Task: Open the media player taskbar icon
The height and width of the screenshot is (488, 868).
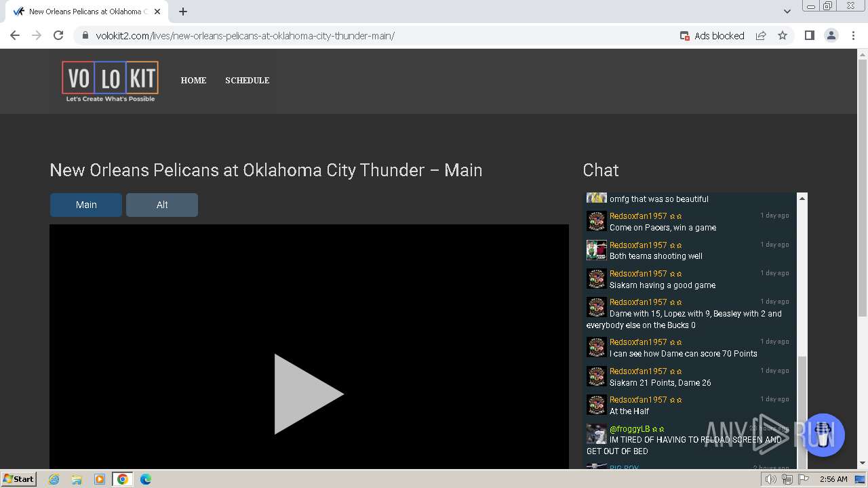Action: (x=100, y=479)
